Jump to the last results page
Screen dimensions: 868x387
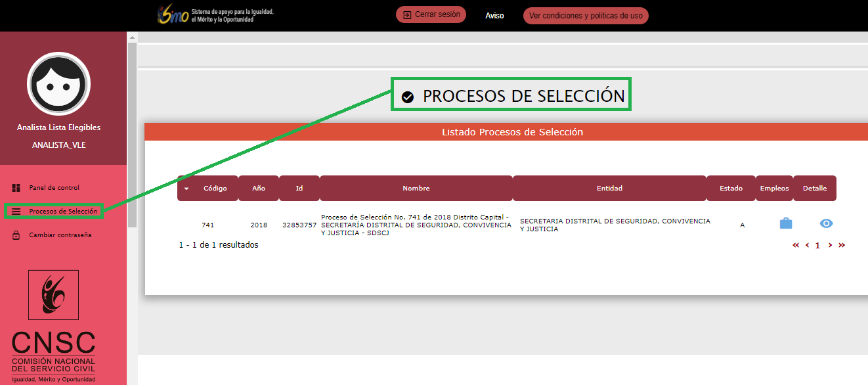[x=842, y=245]
